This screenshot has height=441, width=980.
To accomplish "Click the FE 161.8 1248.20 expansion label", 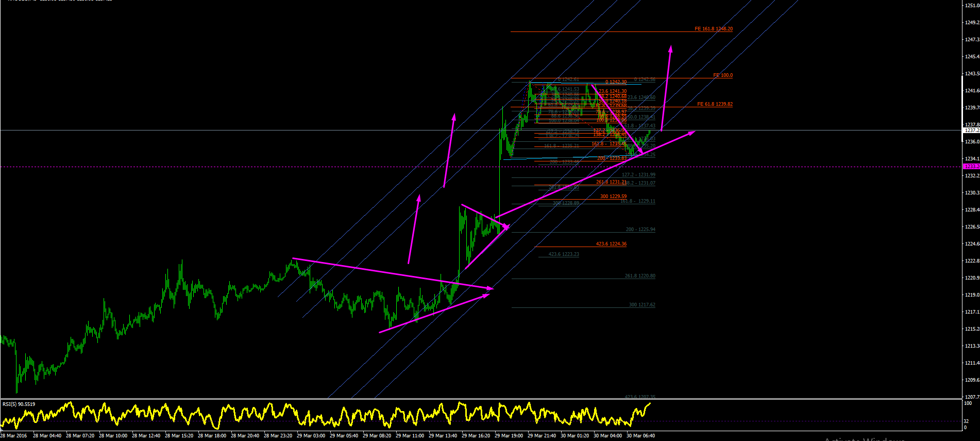I will 714,29.
